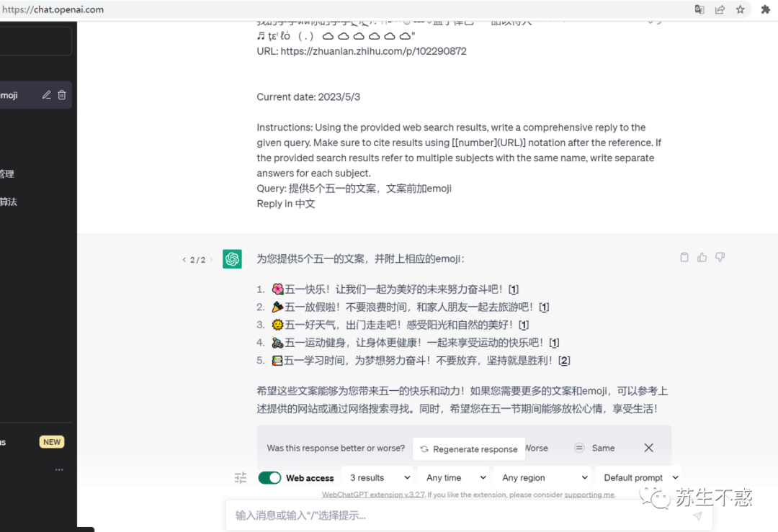The height and width of the screenshot is (532, 778).
Task: Go to previous response version arrow
Action: pyautogui.click(x=184, y=259)
